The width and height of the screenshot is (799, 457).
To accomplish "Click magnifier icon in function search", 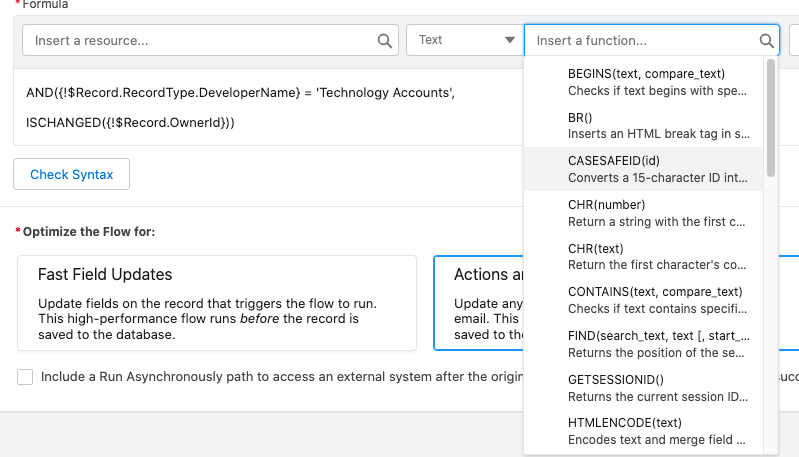I will coord(766,41).
